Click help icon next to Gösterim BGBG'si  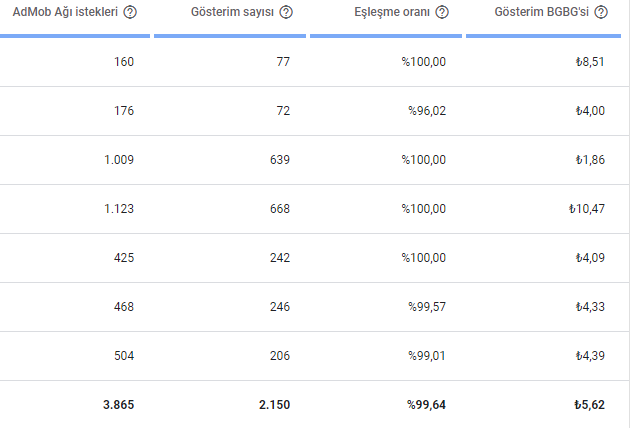point(600,13)
